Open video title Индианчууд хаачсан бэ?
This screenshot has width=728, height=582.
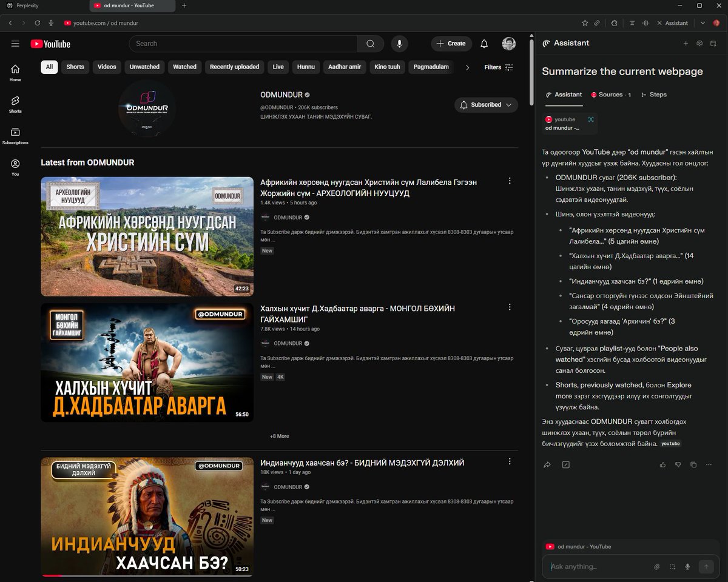pyautogui.click(x=362, y=463)
